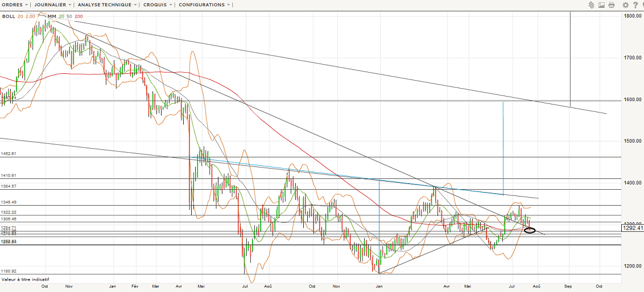
Task: Click the 1462.61 horizontal level label
Action: (x=9, y=154)
